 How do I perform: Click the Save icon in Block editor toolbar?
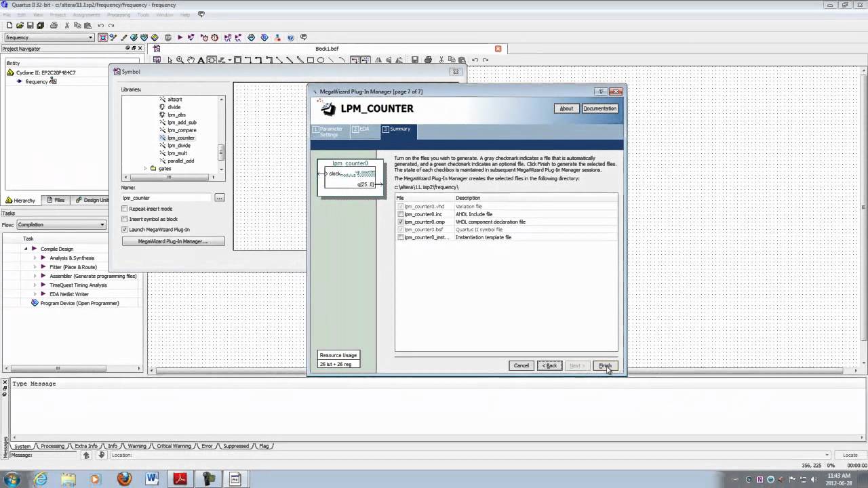click(414, 60)
